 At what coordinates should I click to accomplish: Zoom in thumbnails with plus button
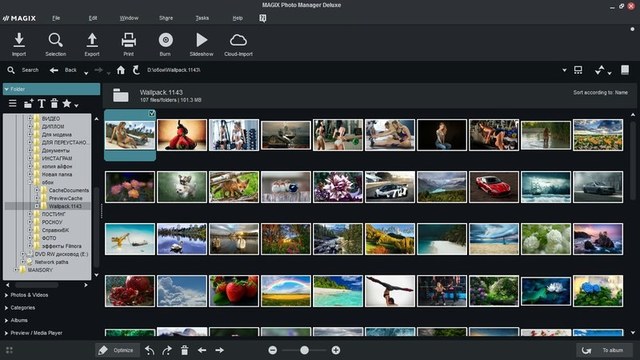pyautogui.click(x=336, y=350)
